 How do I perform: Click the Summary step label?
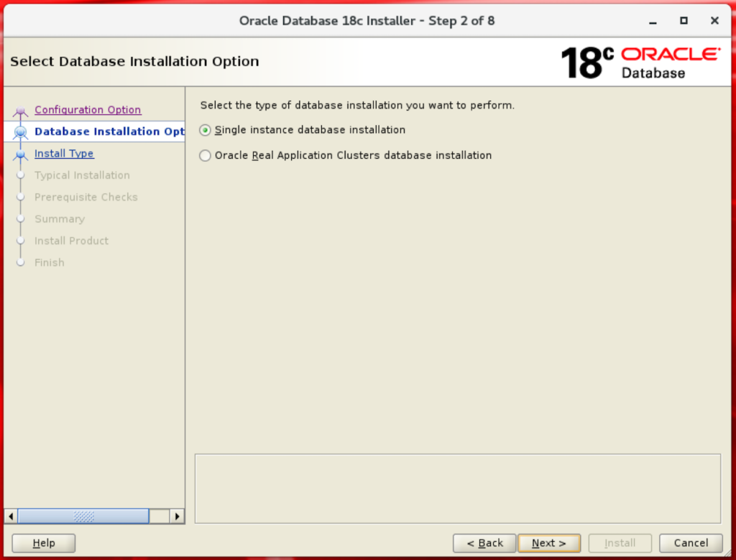pos(60,219)
